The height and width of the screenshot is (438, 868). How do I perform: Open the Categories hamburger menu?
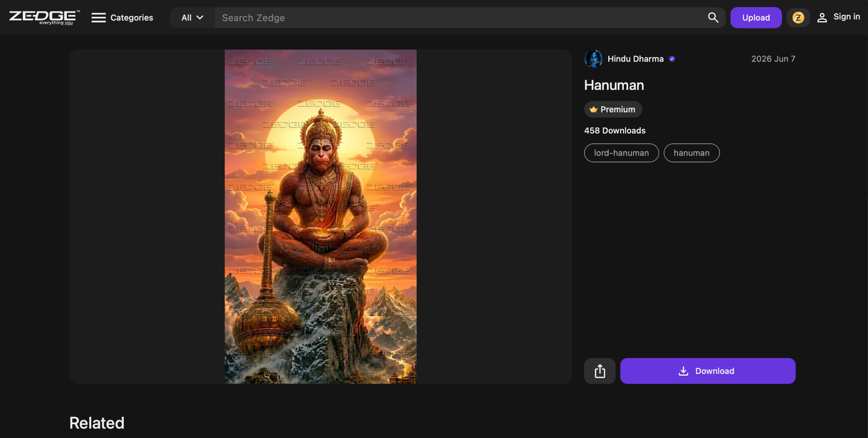click(x=122, y=18)
